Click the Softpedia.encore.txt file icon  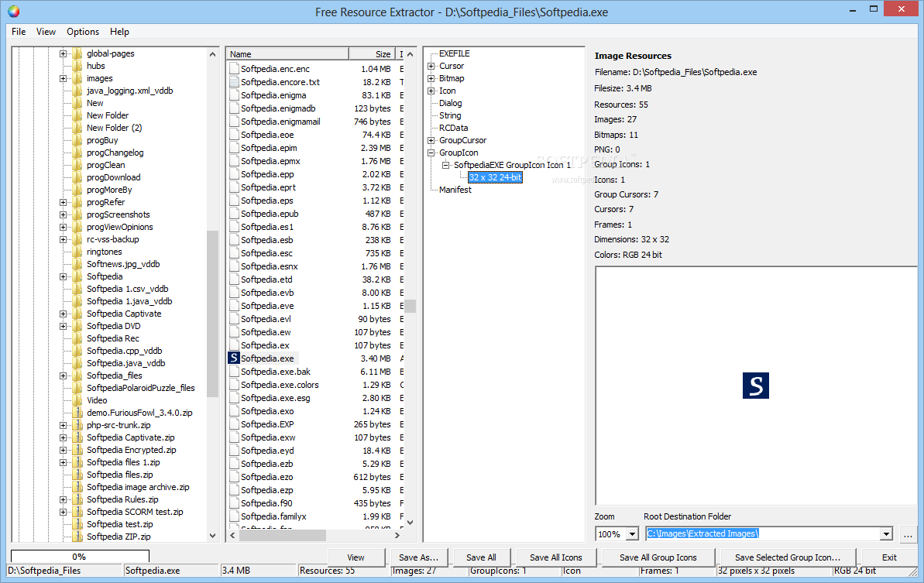click(234, 82)
